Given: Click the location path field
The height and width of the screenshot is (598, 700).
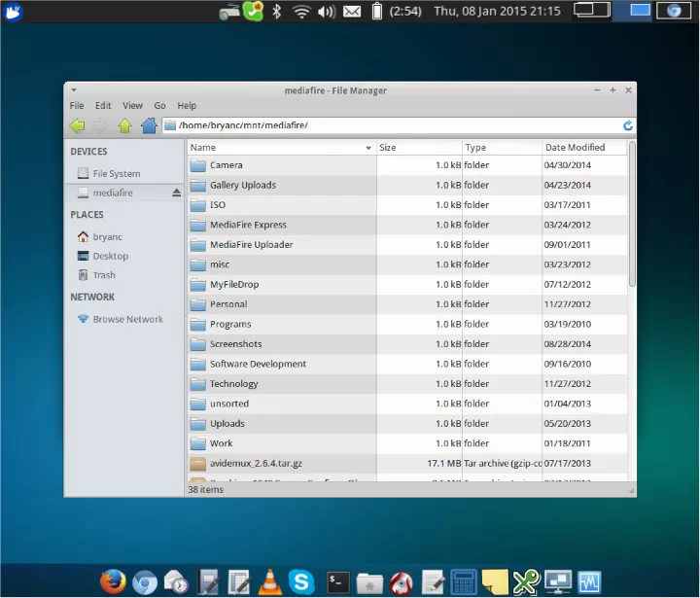Looking at the screenshot, I should [391, 125].
